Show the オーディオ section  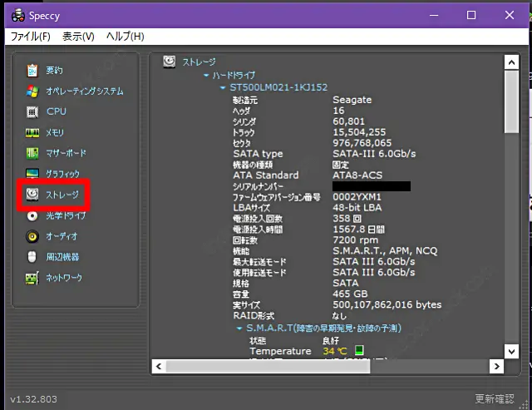click(x=62, y=236)
